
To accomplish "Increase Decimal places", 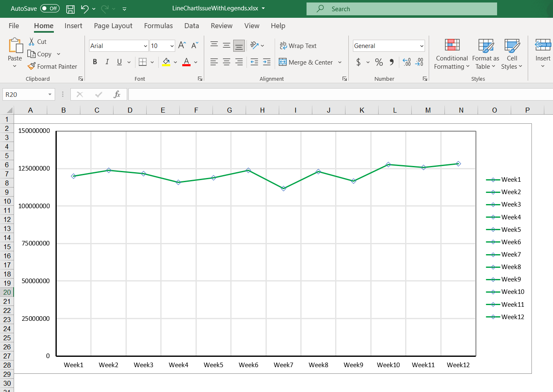I will pos(407,62).
